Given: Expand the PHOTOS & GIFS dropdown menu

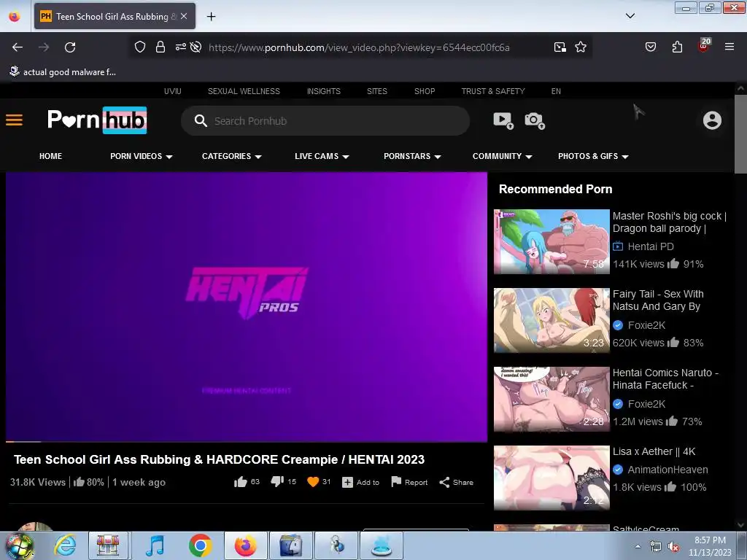Looking at the screenshot, I should tap(593, 156).
